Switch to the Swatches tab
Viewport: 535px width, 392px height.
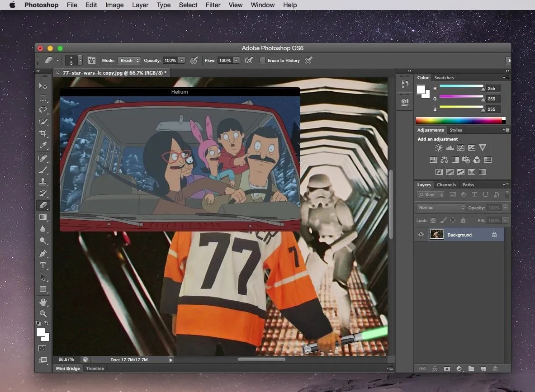click(x=444, y=77)
